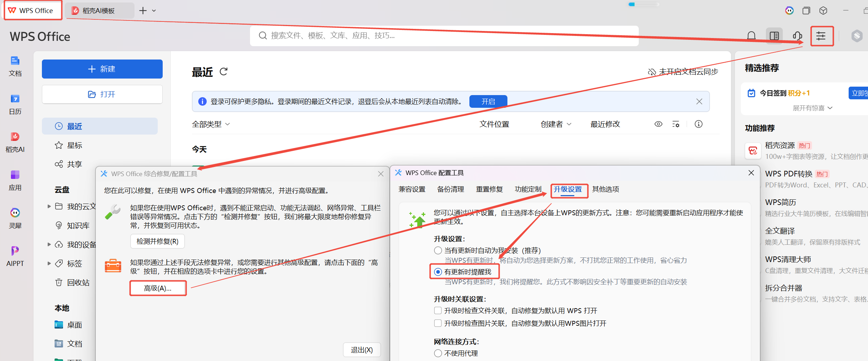Select 当有更新时自动为我安装 radio option

[x=438, y=250]
